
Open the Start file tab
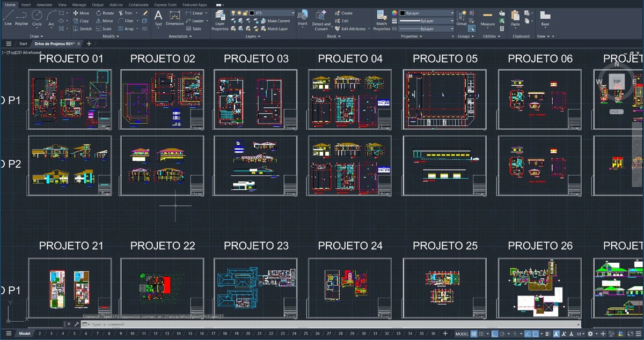pos(23,44)
